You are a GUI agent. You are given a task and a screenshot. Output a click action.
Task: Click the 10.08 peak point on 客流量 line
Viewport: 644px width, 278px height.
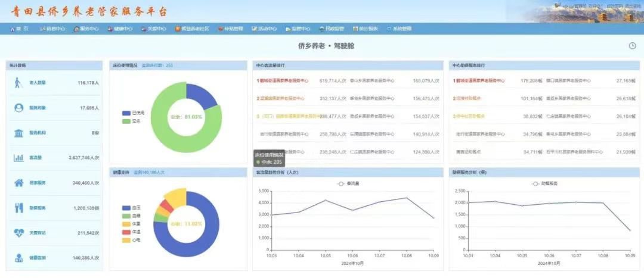tap(406, 198)
